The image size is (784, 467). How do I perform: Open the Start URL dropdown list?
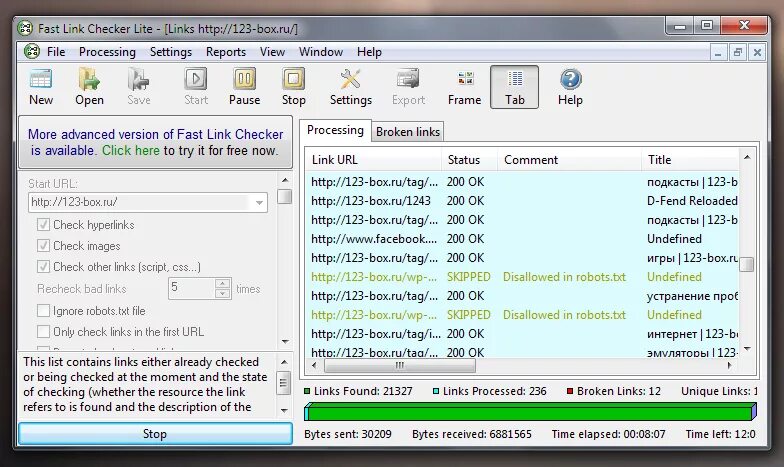(259, 202)
